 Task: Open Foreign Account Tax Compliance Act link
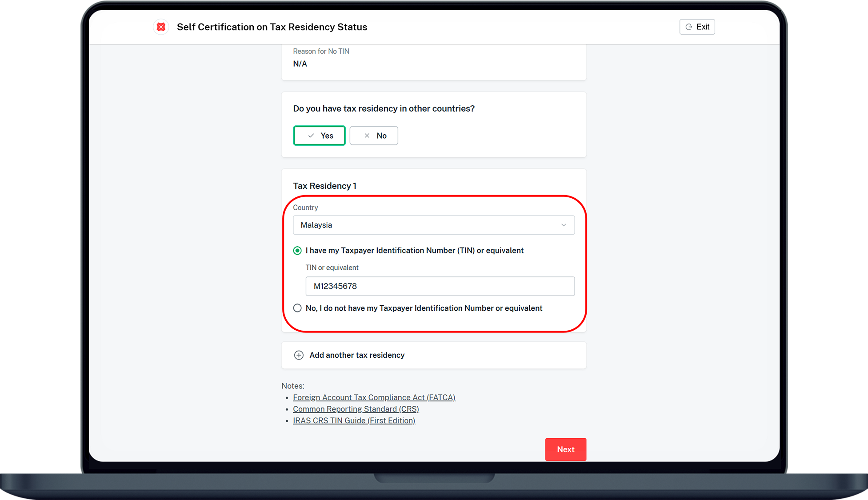[374, 398]
